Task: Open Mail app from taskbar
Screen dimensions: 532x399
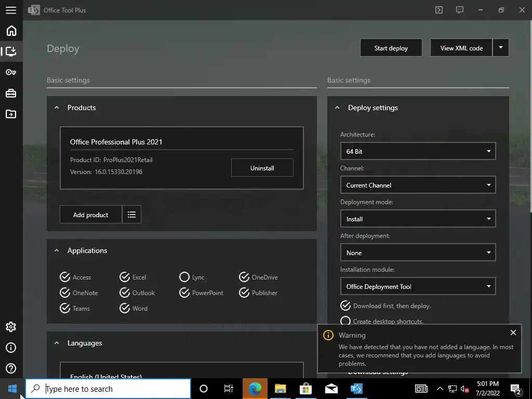Action: (x=331, y=389)
